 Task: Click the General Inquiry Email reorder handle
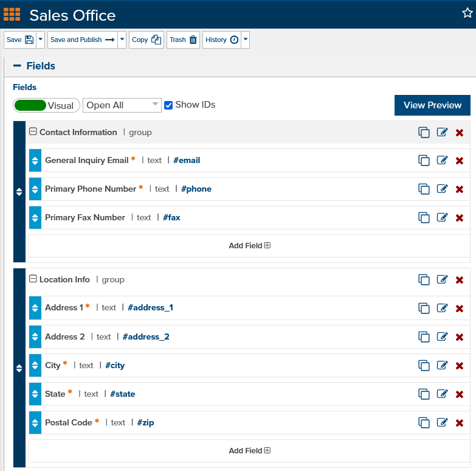tap(35, 161)
